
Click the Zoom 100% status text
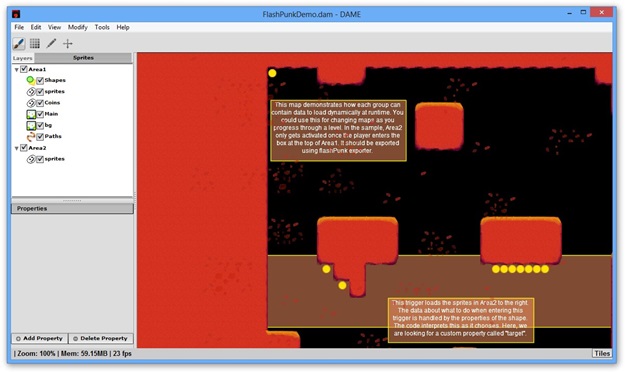(35, 353)
